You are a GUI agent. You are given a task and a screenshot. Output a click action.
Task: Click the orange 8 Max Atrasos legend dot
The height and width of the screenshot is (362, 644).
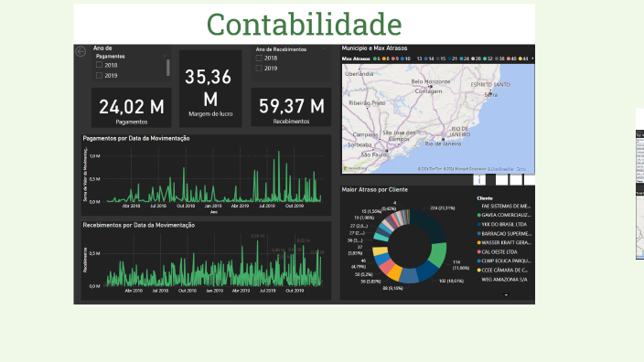pyautogui.click(x=384, y=59)
